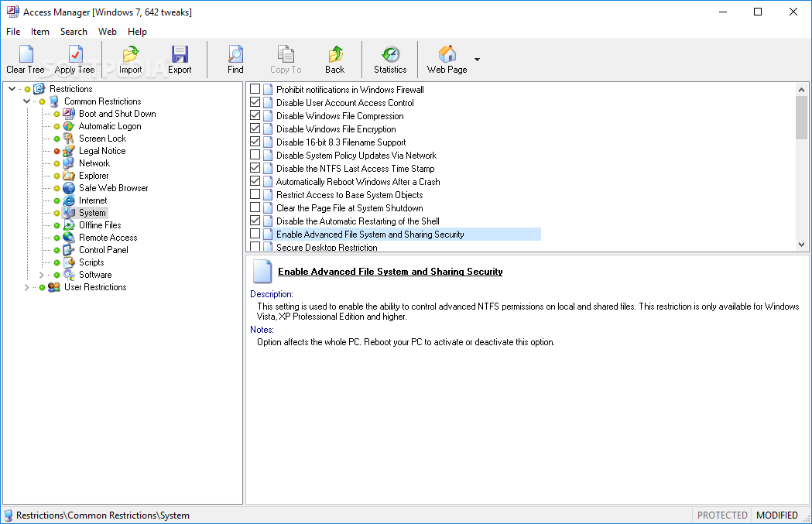Select the Internet tree icon
This screenshot has height=524, width=812.
coord(69,201)
